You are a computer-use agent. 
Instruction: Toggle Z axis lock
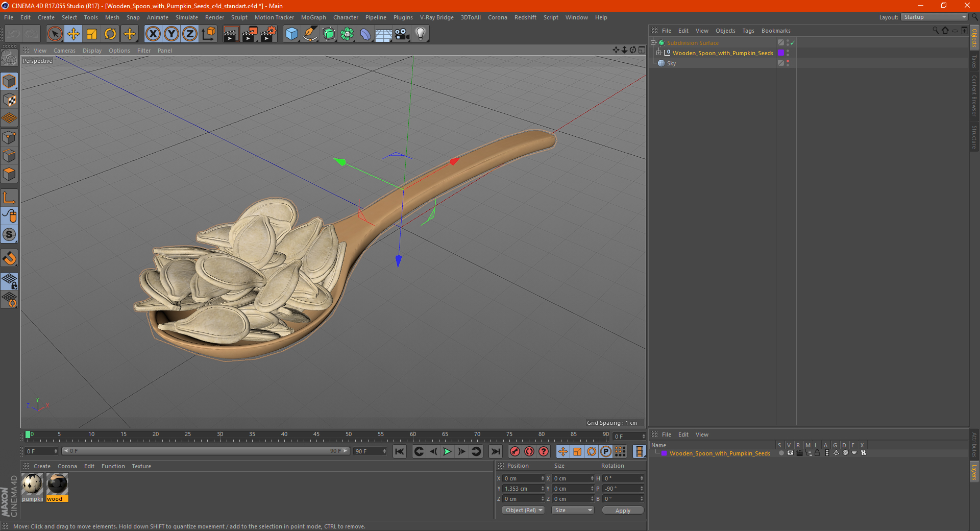click(190, 34)
